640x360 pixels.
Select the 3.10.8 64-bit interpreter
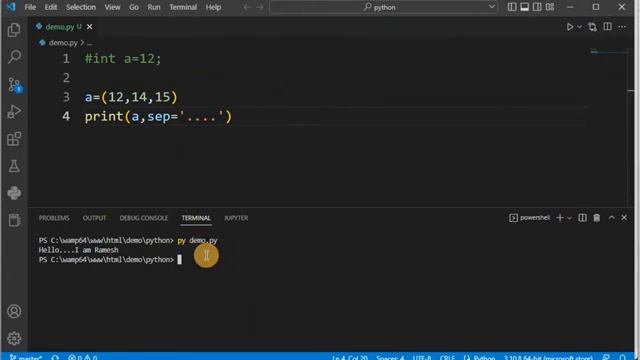548,357
